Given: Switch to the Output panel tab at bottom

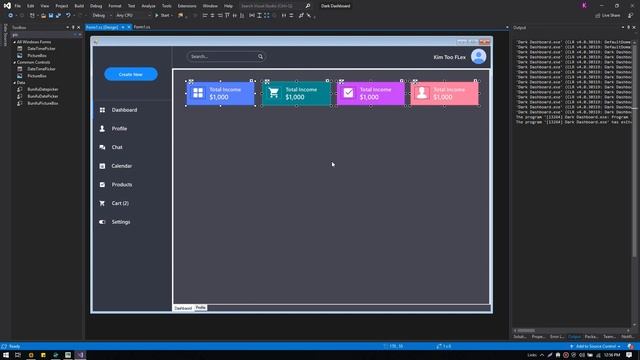Looking at the screenshot, I should click(574, 337).
